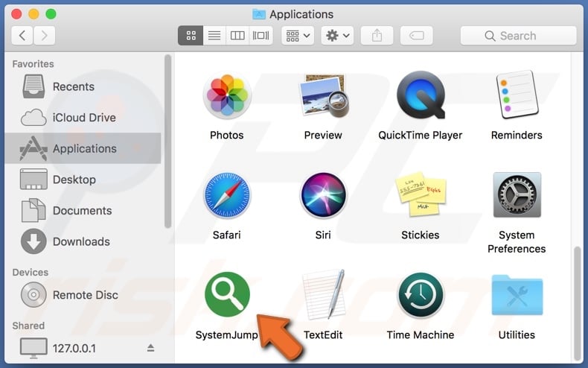Click the Shared sidebar heading
This screenshot has height=368, width=588.
(28, 326)
